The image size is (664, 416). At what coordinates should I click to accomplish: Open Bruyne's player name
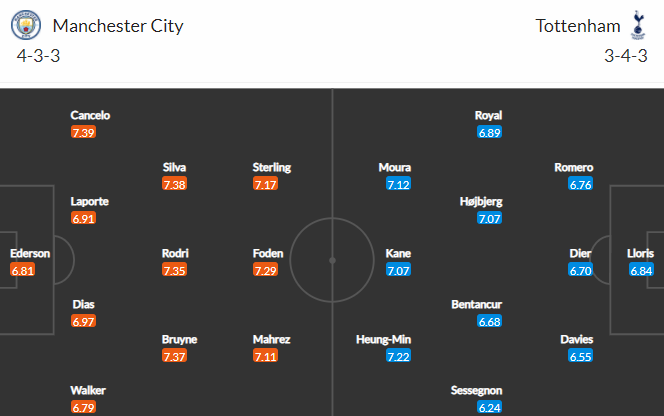(x=180, y=339)
